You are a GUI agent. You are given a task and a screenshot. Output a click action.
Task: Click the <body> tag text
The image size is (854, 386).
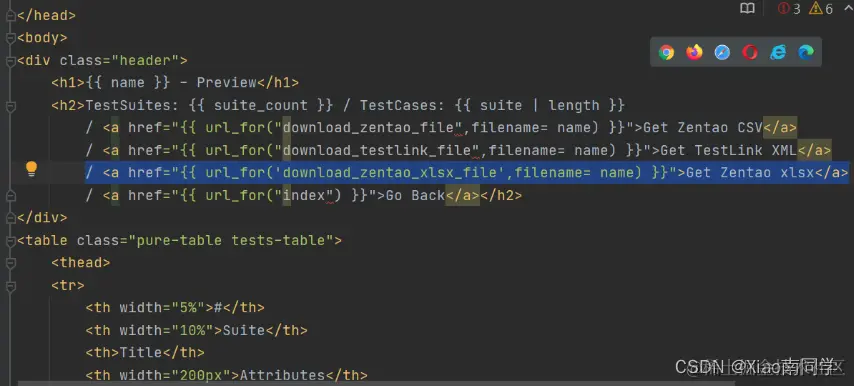tap(42, 38)
